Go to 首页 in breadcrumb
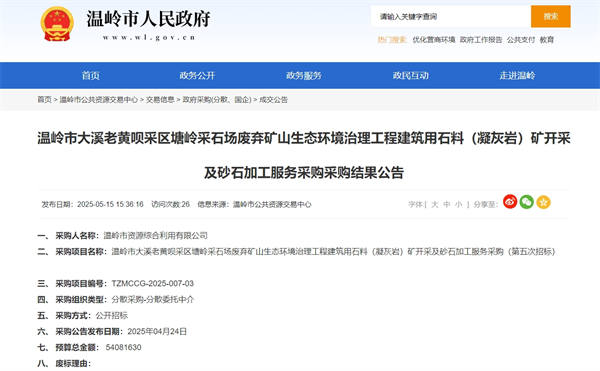The image size is (600, 371). point(44,100)
